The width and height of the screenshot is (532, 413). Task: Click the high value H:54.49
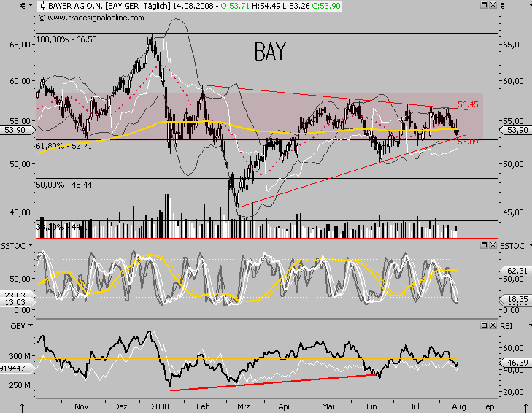pos(266,6)
